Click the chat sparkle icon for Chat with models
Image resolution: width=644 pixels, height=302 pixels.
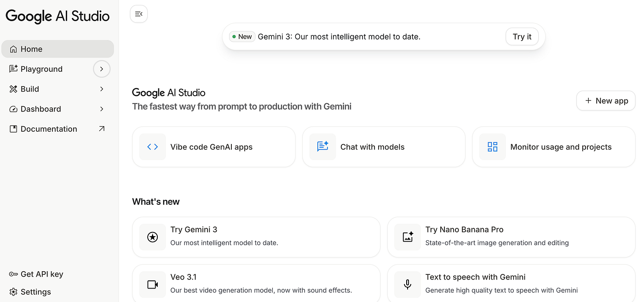point(322,147)
